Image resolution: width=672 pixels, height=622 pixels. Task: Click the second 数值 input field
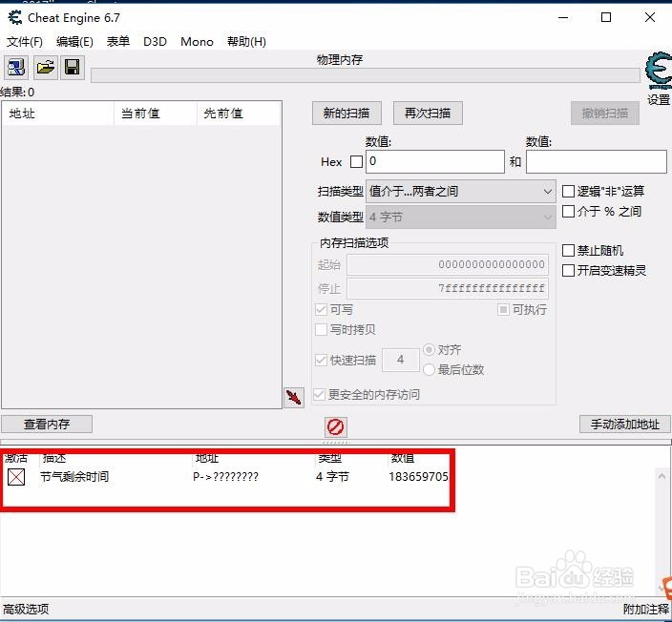coord(597,161)
